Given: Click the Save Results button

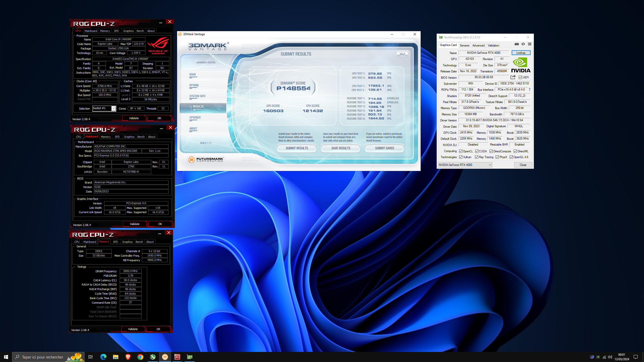Looking at the screenshot, I should [341, 148].
